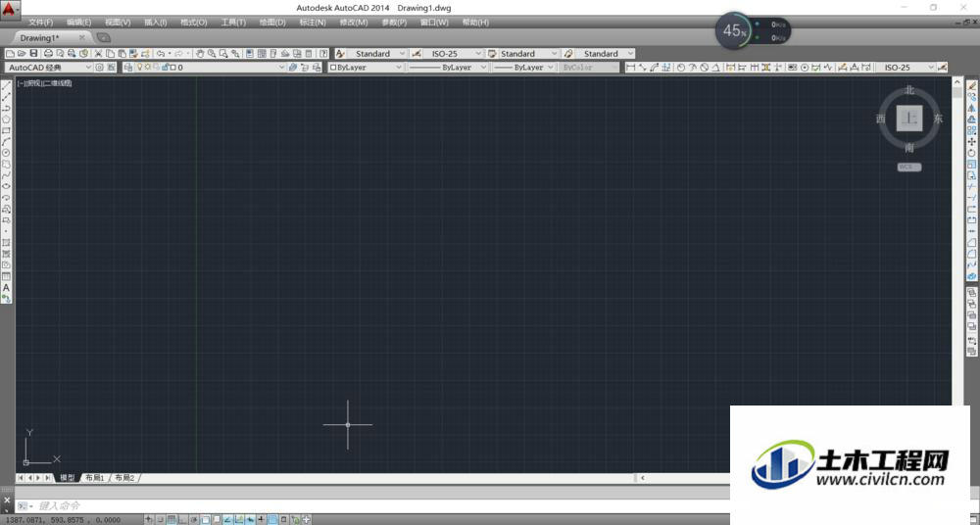
Task: Switch to the 布局2 layout tab
Action: 124,478
